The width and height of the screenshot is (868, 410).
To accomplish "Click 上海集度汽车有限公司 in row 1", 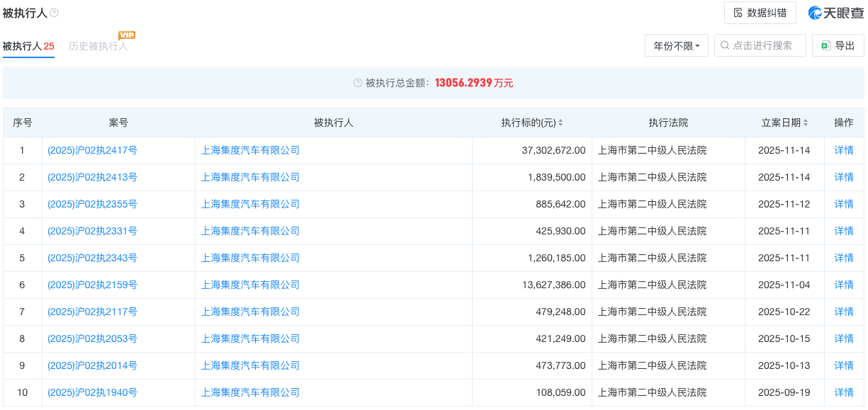I will click(250, 150).
